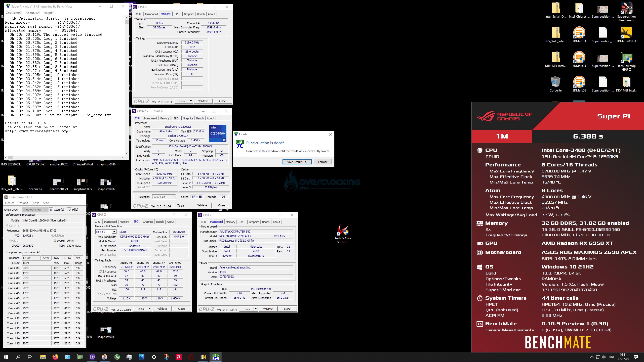The image size is (644, 362).
Task: Open snaphsot0041 desktop thumbnail
Action: [106, 332]
